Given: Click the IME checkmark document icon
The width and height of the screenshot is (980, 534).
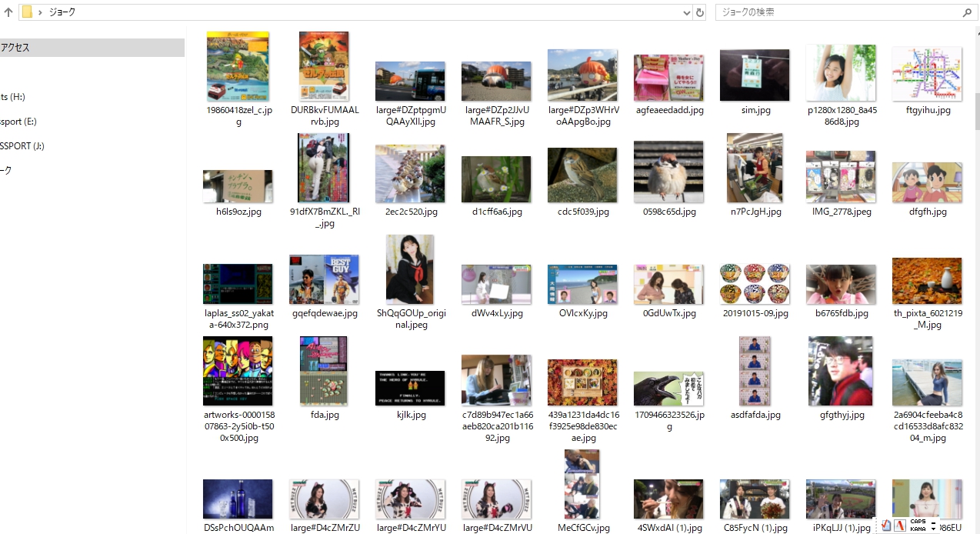Looking at the screenshot, I should point(886,526).
